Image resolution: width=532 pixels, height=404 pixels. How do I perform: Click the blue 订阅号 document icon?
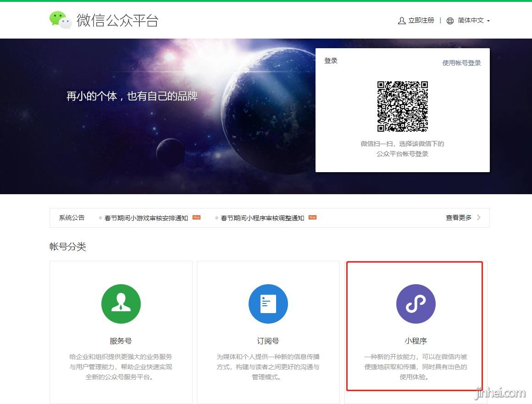click(x=268, y=303)
